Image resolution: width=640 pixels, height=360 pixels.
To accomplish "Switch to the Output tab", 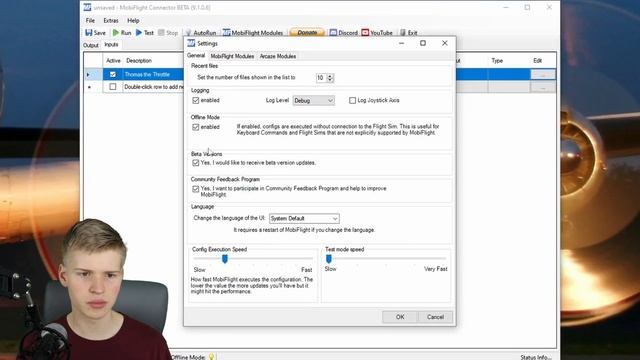I will click(91, 45).
